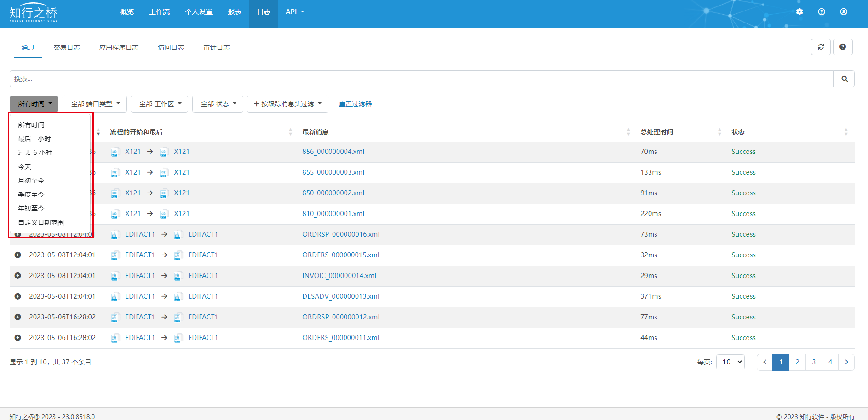
Task: Open the 按跟踪消息头过滤 dropdown
Action: click(x=287, y=104)
